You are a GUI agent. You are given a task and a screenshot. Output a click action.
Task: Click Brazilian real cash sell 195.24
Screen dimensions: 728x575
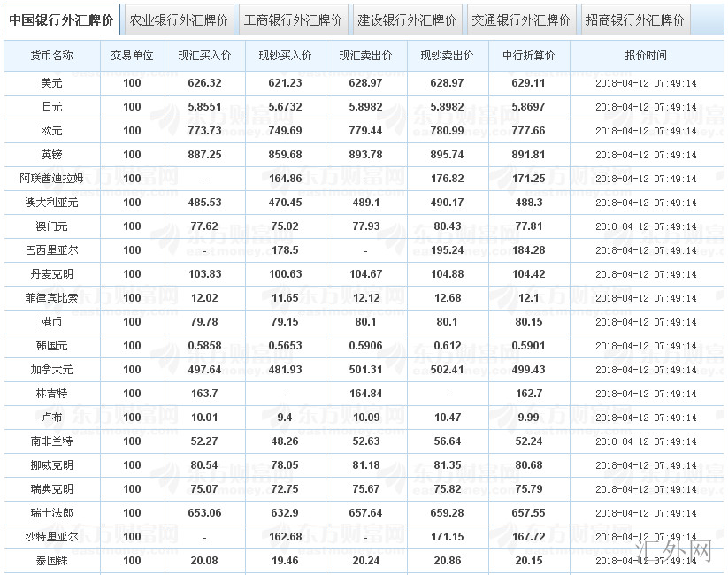447,250
